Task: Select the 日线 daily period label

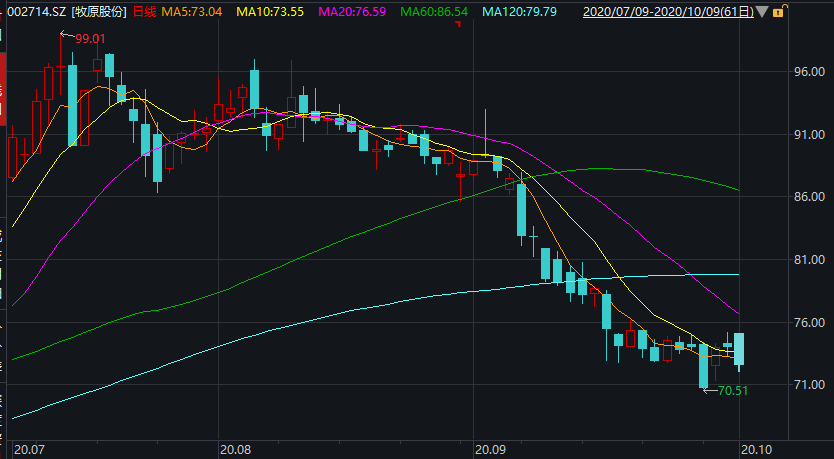Action: tap(145, 13)
